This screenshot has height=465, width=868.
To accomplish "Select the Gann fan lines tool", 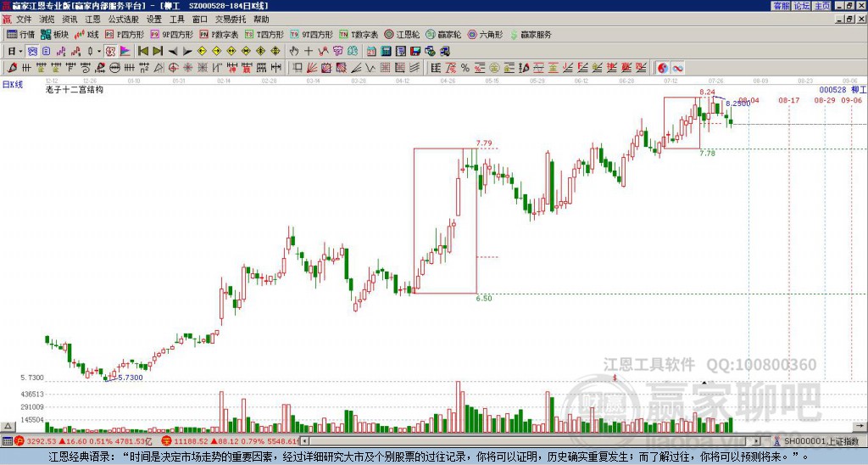I will pyautogui.click(x=312, y=68).
